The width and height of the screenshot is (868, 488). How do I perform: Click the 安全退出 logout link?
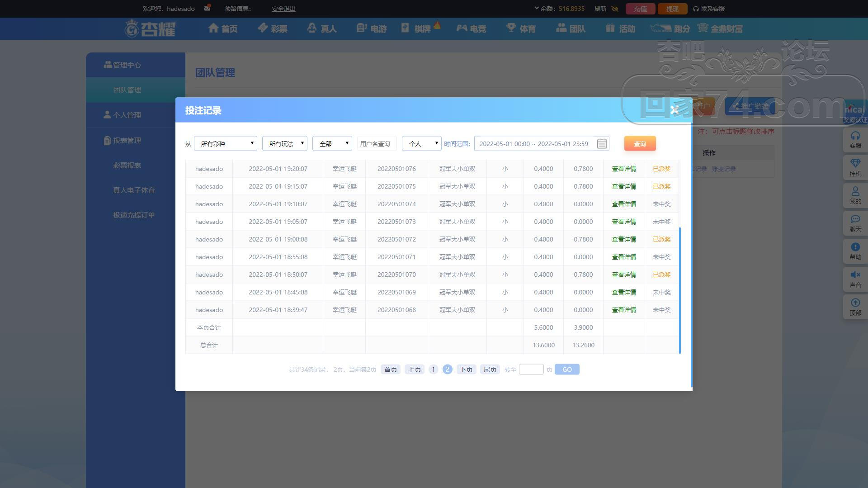(x=283, y=9)
